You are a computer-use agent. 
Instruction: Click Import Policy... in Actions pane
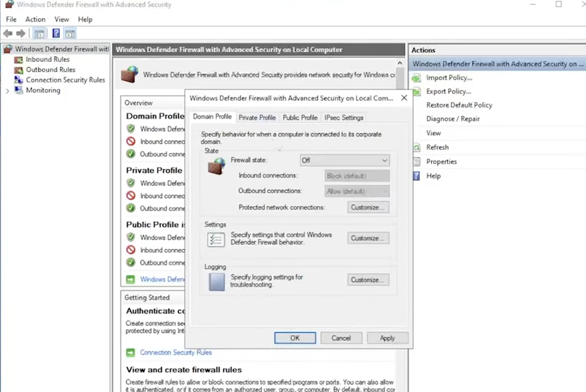pos(449,77)
